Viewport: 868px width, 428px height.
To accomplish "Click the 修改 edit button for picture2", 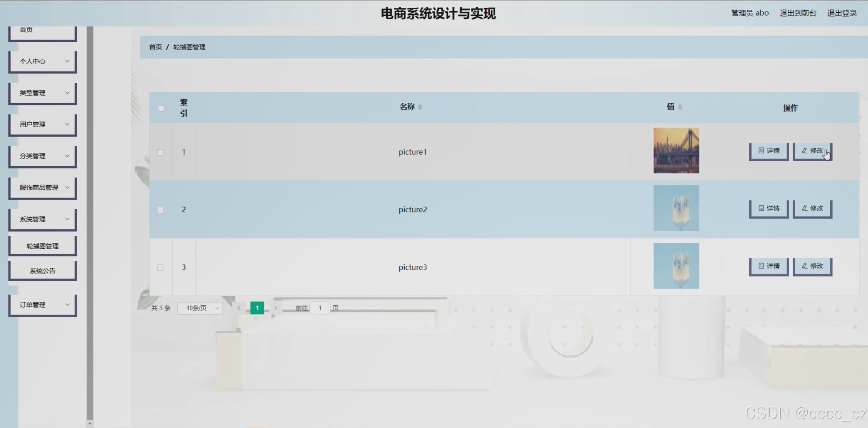I will tap(812, 208).
